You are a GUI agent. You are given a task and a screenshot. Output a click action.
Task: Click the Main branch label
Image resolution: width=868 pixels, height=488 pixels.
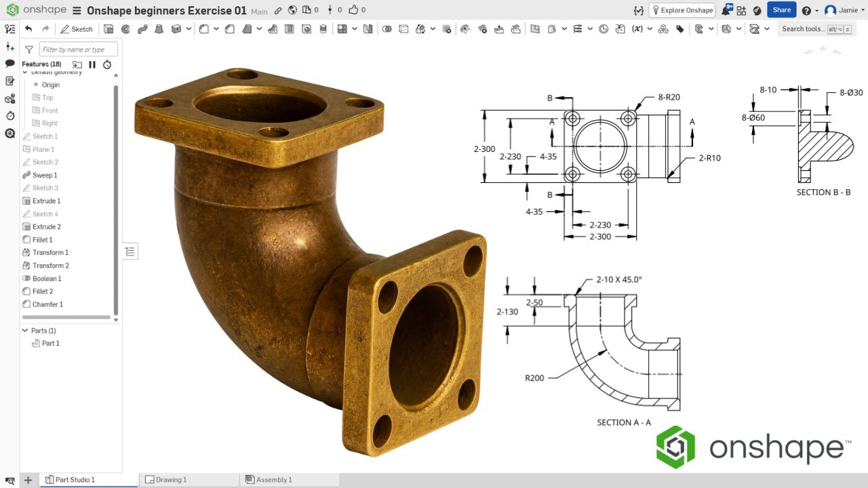(x=259, y=12)
